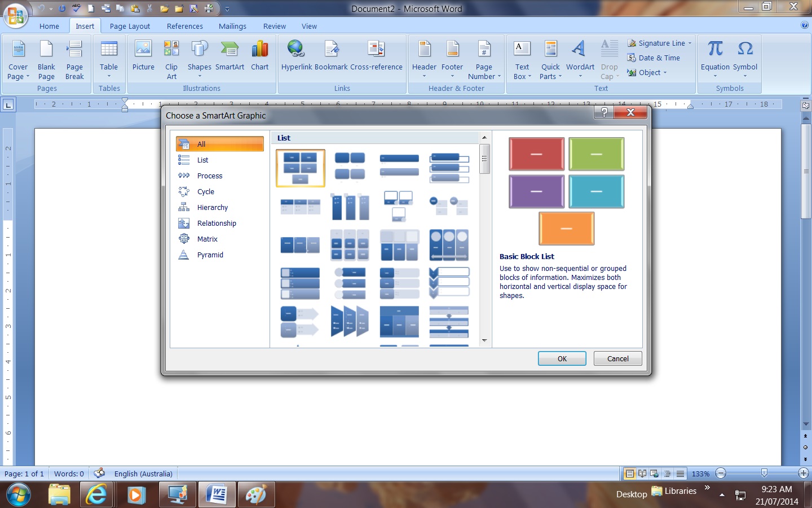Open the Clip Art pane
The image size is (812, 508).
pos(171,56)
